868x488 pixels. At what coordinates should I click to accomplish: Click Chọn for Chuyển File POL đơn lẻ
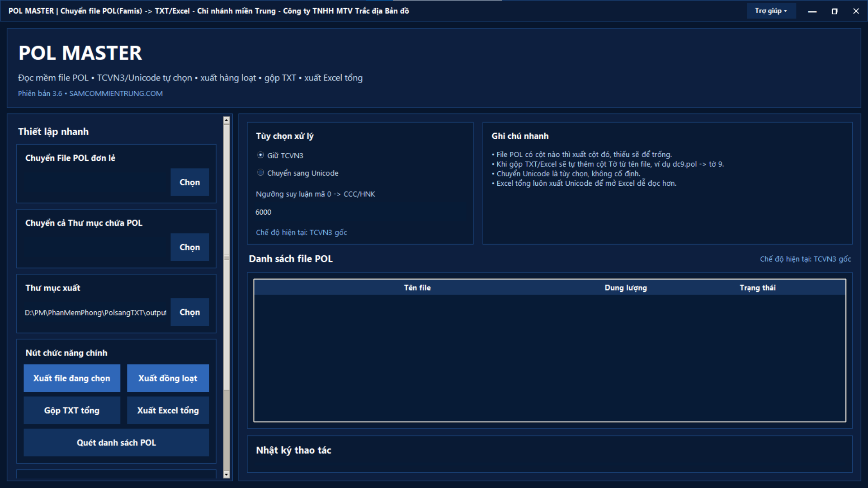[190, 182]
